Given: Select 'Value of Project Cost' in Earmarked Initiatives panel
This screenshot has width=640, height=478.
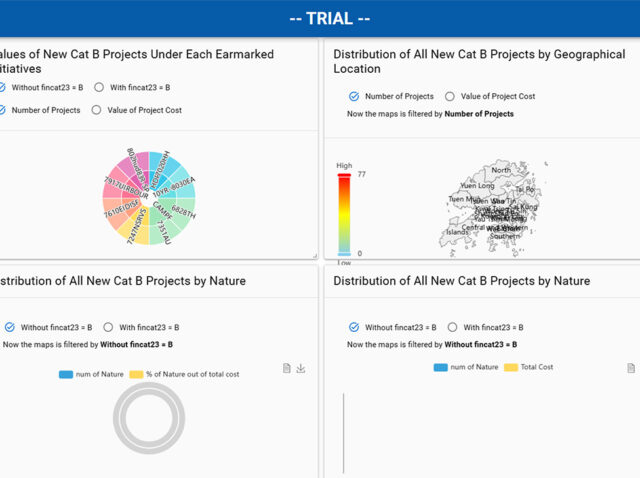Looking at the screenshot, I should pos(97,110).
